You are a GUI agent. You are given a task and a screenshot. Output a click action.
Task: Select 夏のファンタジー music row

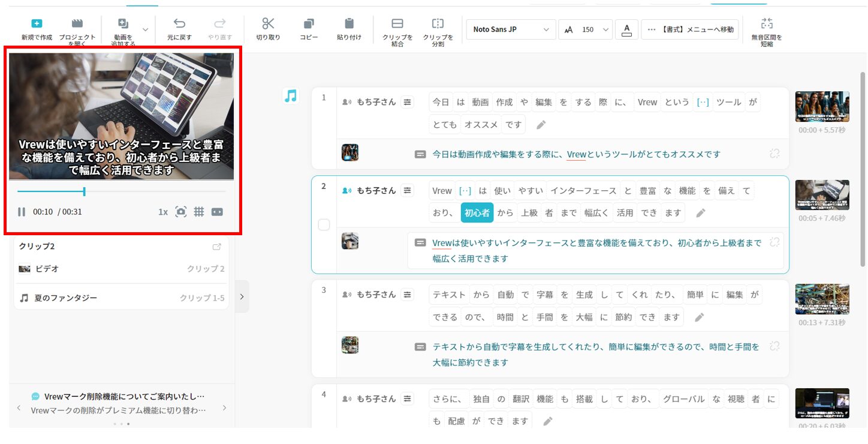pos(122,298)
